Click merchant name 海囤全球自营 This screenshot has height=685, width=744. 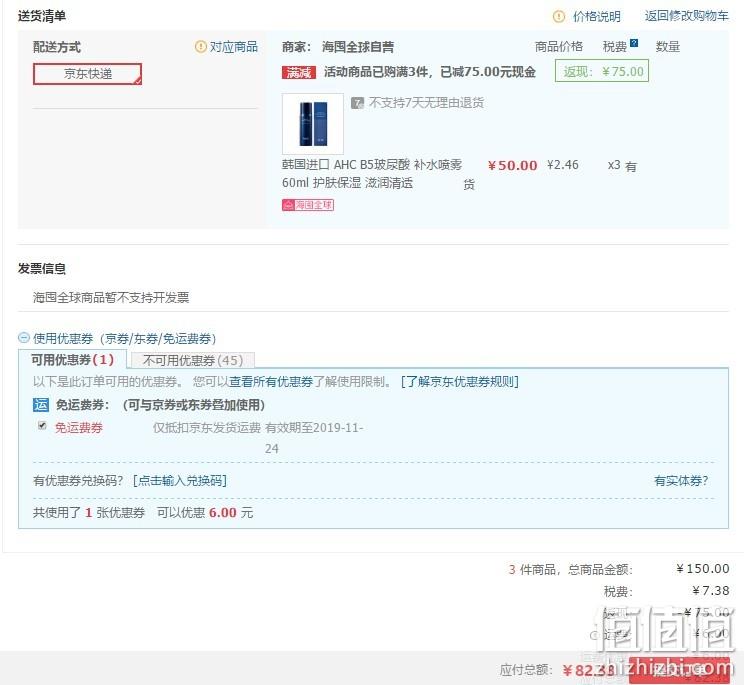pos(358,46)
